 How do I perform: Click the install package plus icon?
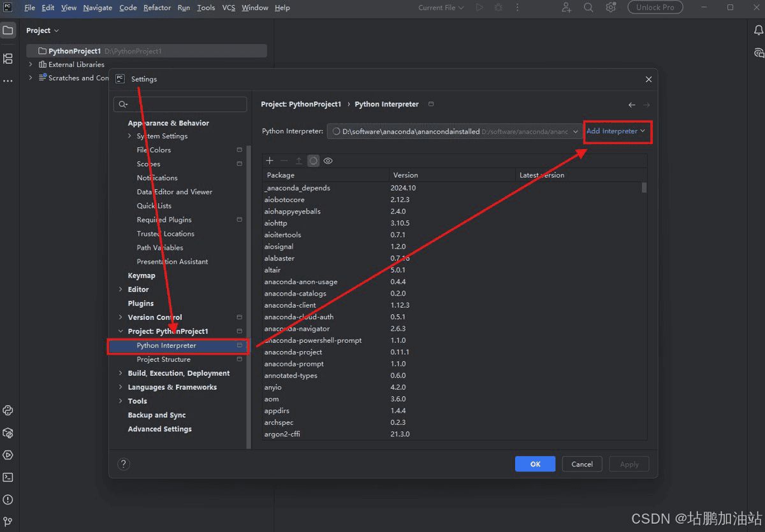click(270, 161)
